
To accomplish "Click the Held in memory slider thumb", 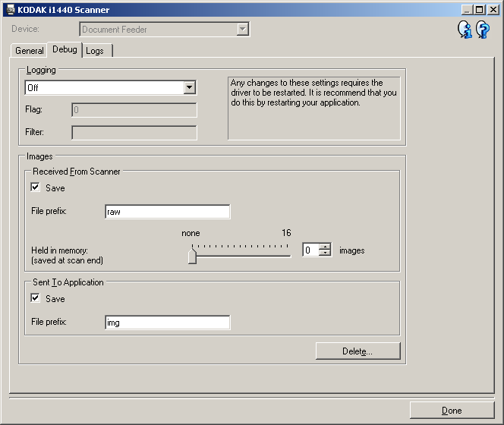I will [x=192, y=257].
